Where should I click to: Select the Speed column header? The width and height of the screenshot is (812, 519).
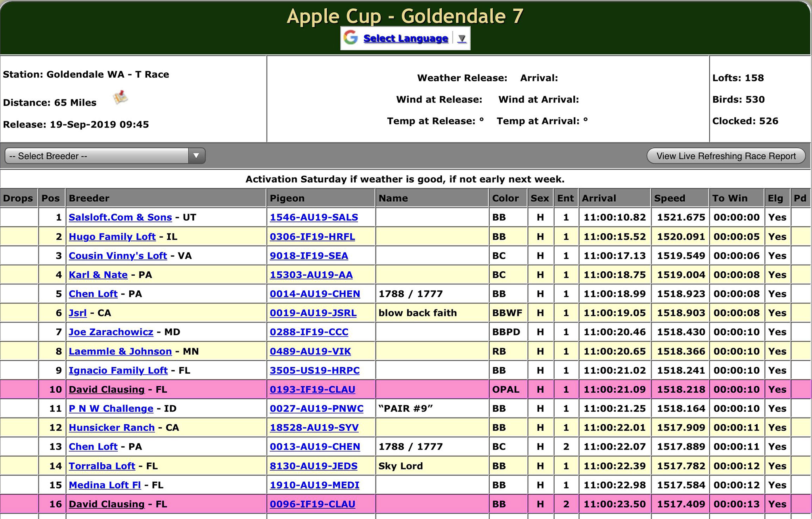tap(670, 198)
